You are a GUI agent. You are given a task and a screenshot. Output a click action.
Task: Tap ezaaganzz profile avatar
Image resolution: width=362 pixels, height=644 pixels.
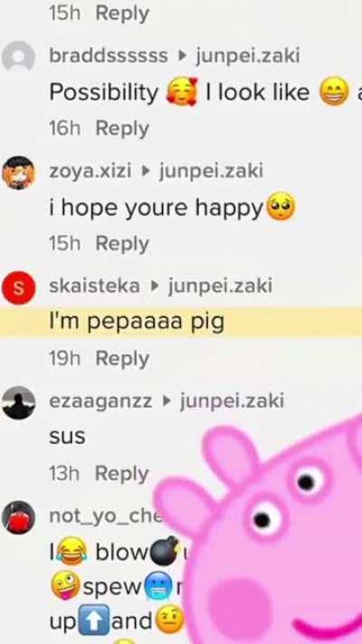click(x=18, y=402)
